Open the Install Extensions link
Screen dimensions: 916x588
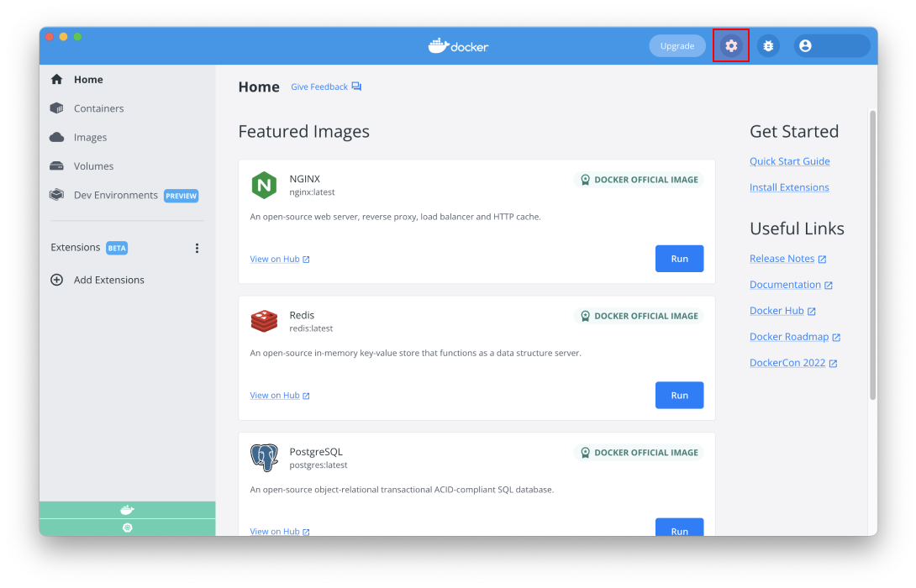(x=789, y=186)
